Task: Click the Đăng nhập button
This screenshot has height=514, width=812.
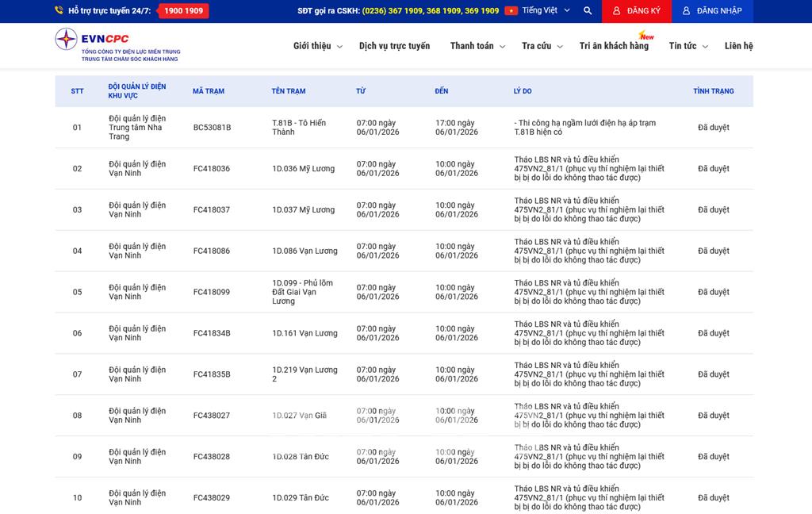Action: [x=712, y=11]
